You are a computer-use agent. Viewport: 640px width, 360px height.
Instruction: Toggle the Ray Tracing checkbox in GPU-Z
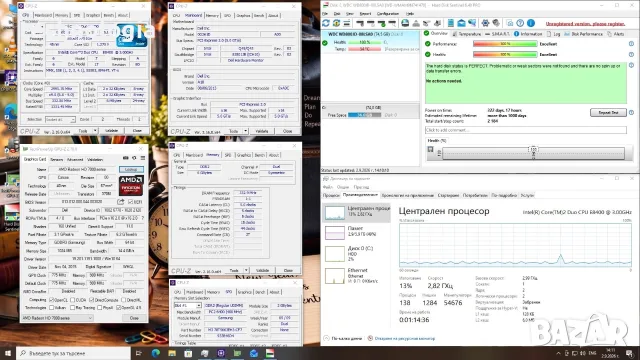tap(72, 307)
